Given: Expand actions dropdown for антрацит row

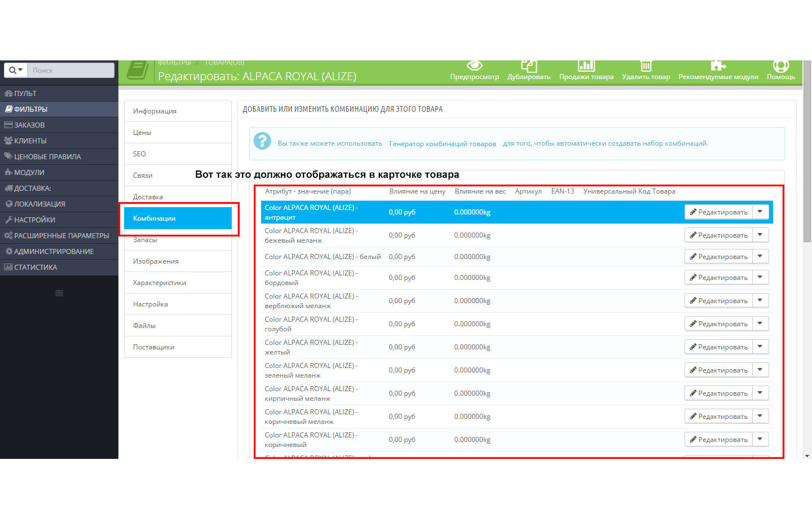Looking at the screenshot, I should coord(760,212).
